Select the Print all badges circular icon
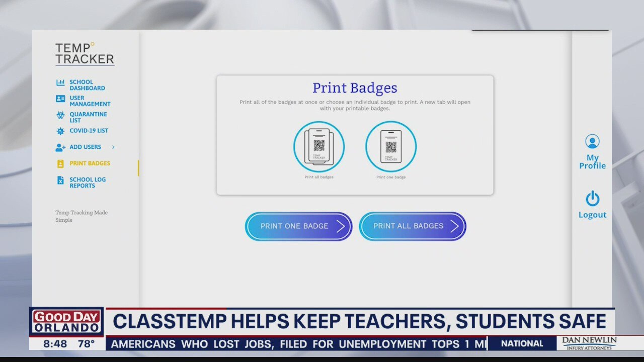This screenshot has height=362, width=644. [x=319, y=147]
